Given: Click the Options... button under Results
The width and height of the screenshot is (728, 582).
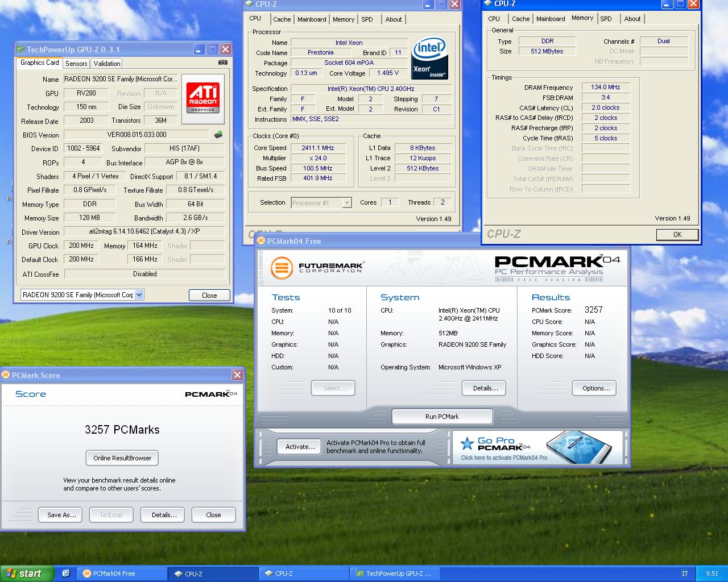Looking at the screenshot, I should coord(595,388).
